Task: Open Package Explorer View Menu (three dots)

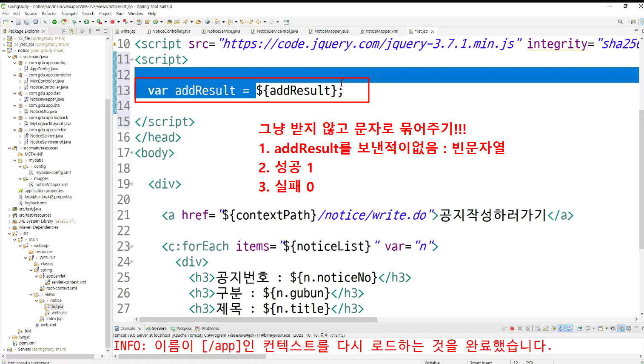Action: [x=90, y=31]
